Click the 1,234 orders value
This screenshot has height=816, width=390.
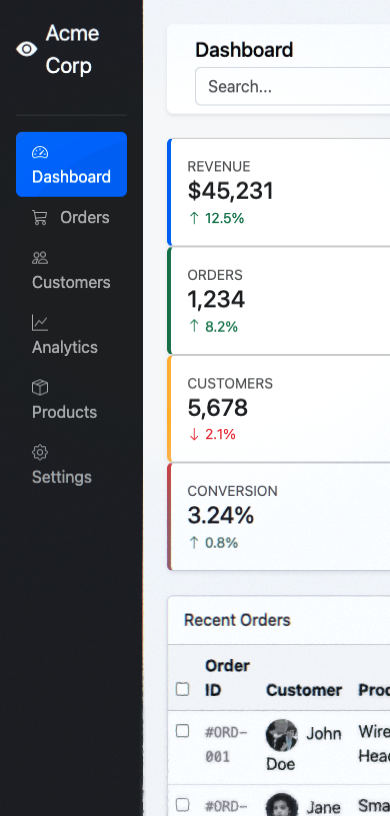coord(216,300)
